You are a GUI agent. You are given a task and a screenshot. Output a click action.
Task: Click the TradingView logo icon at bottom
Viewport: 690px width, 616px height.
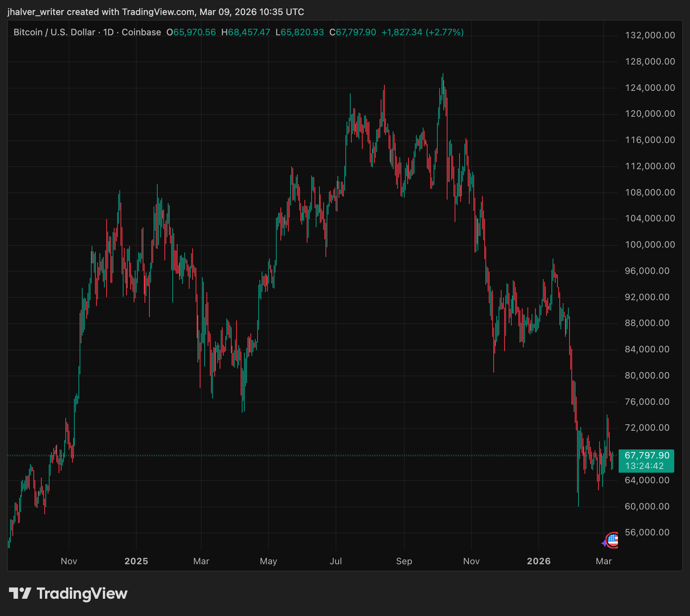click(x=20, y=593)
